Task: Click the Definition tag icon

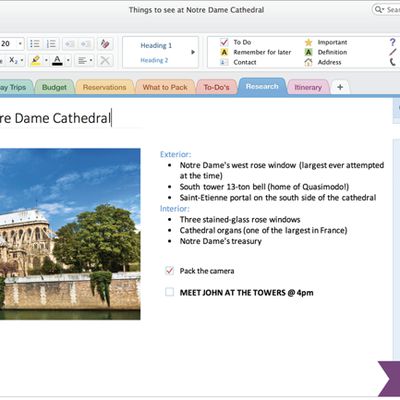Action: 308,52
